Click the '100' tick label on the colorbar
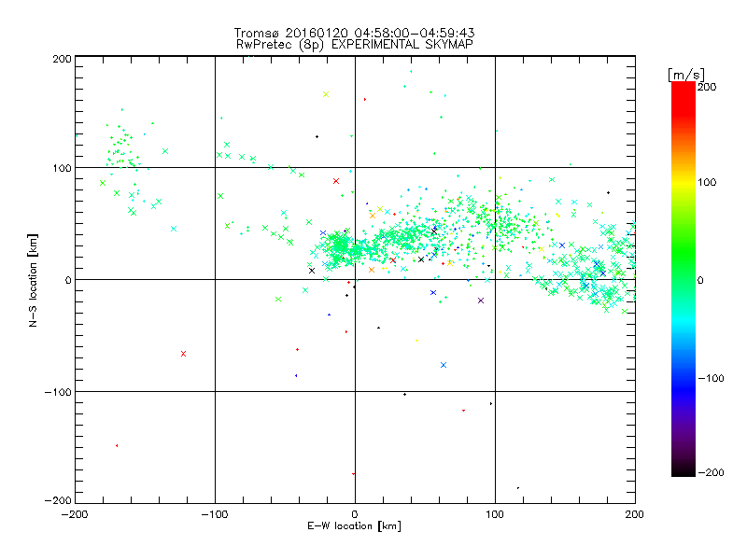747x560 pixels. pos(707,182)
